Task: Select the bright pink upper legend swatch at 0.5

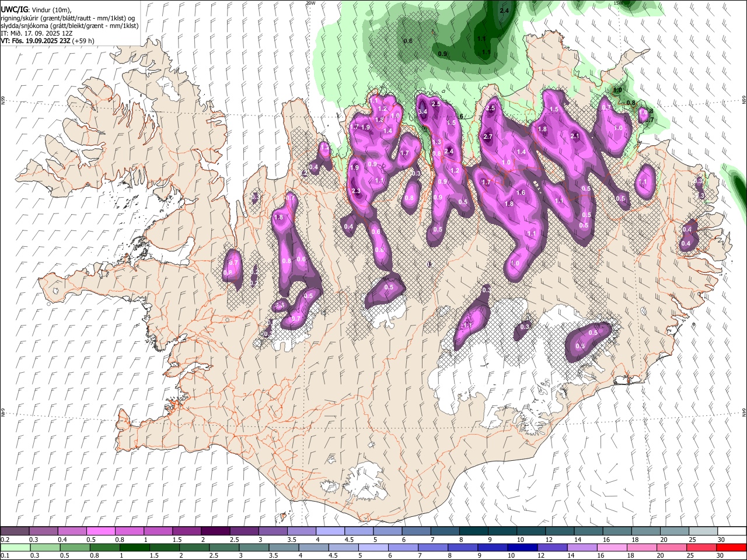Action: 101,531
